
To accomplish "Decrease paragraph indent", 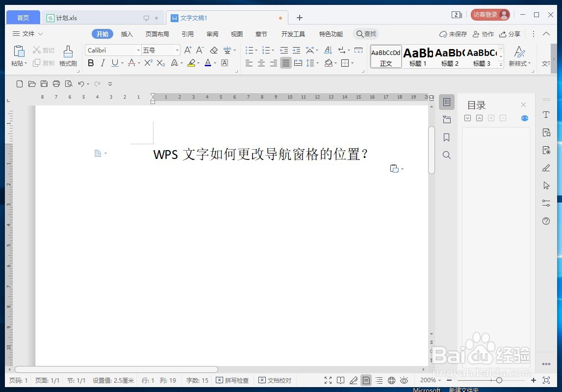I will point(284,50).
